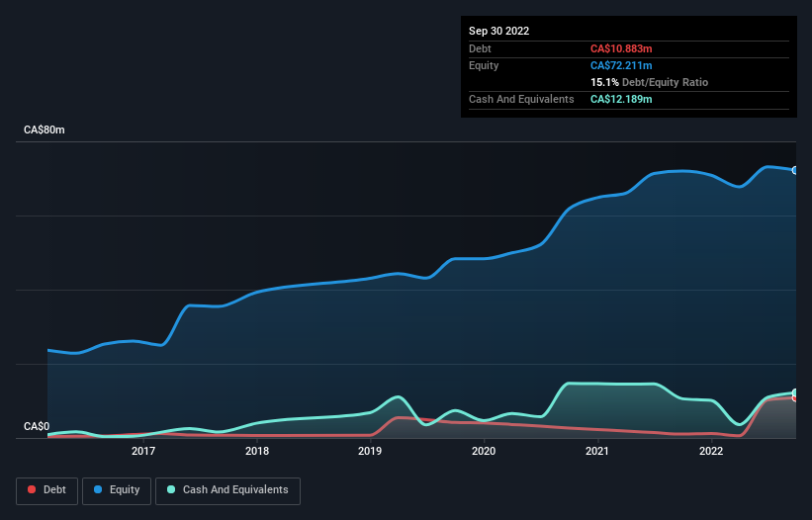Click the Equity endpoint marker on the blue line

coord(795,170)
